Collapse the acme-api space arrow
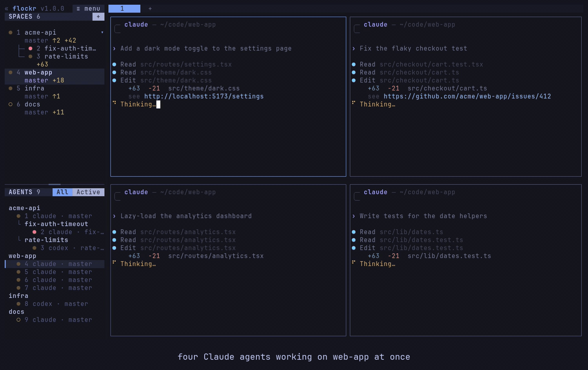This screenshot has height=370, width=588. click(x=102, y=33)
